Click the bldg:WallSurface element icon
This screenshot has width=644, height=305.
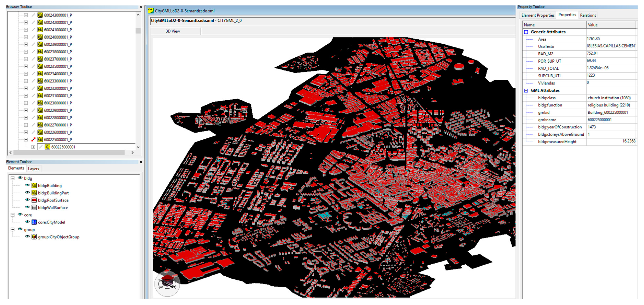(x=34, y=207)
